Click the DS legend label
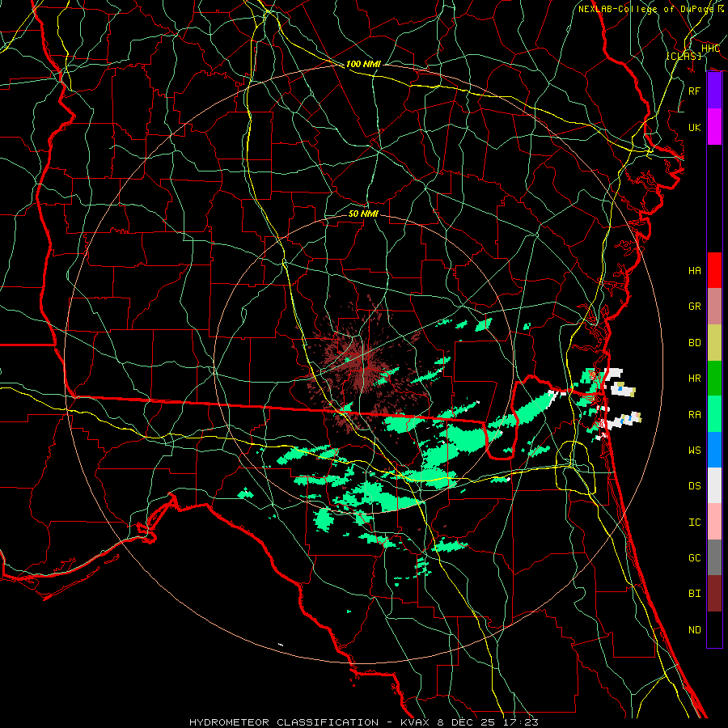This screenshot has width=728, height=728. [x=695, y=486]
